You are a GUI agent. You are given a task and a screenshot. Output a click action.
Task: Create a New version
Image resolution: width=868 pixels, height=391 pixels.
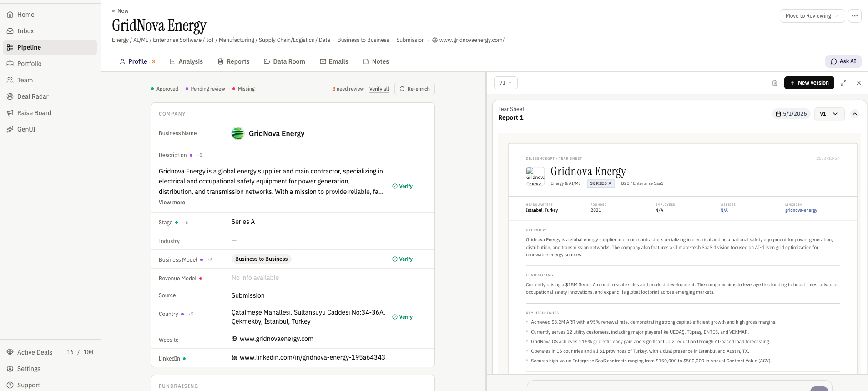pos(809,83)
